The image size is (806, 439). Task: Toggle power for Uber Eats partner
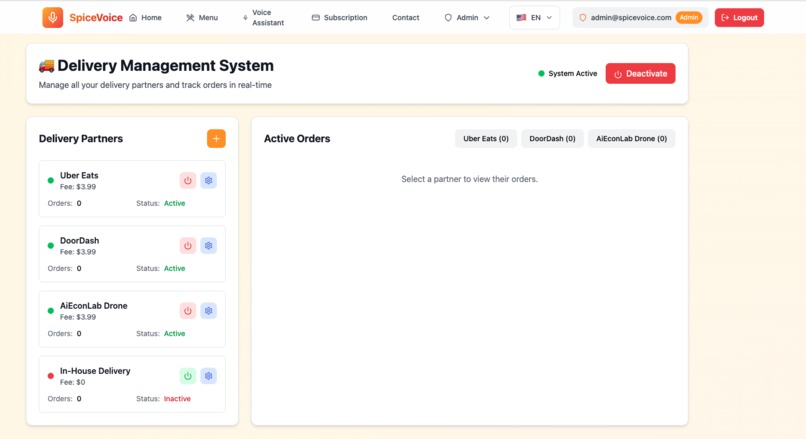click(188, 180)
